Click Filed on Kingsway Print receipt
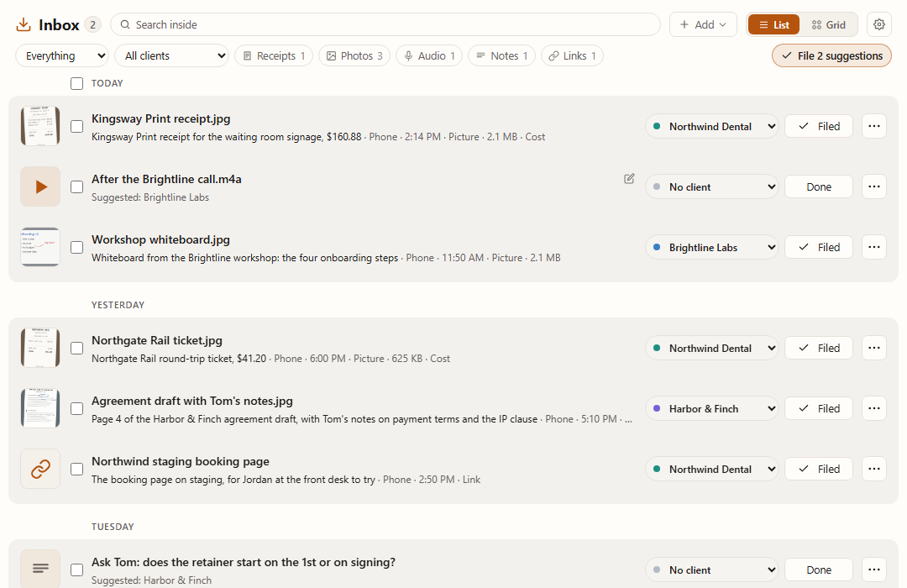This screenshot has width=907, height=588. pos(819,126)
